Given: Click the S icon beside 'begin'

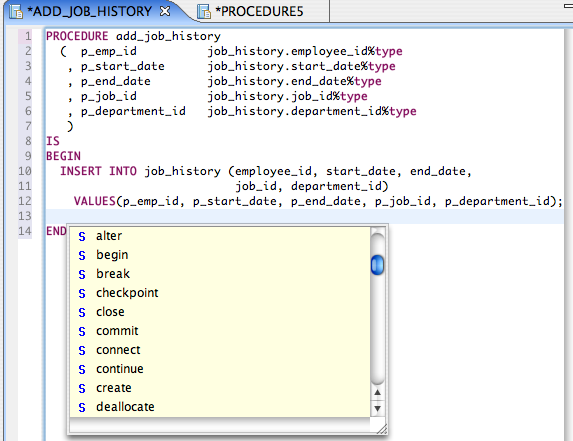Looking at the screenshot, I should click(82, 256).
